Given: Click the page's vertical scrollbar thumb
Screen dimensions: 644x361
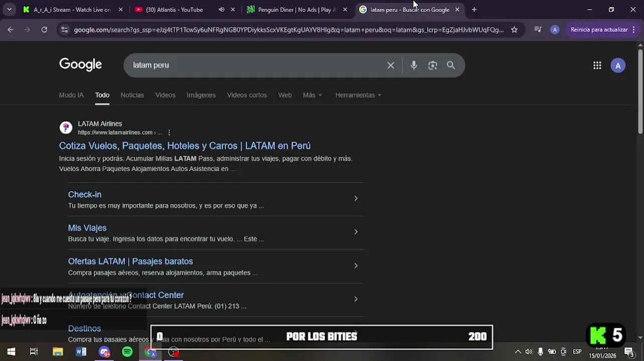Looking at the screenshot, I should pyautogui.click(x=640, y=92).
